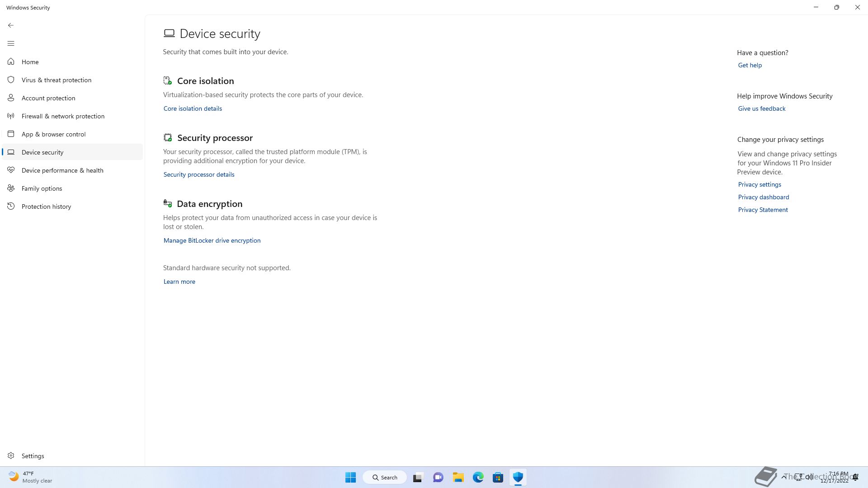Viewport: 868px width, 488px height.
Task: Open Task View from the taskbar
Action: coord(418,477)
